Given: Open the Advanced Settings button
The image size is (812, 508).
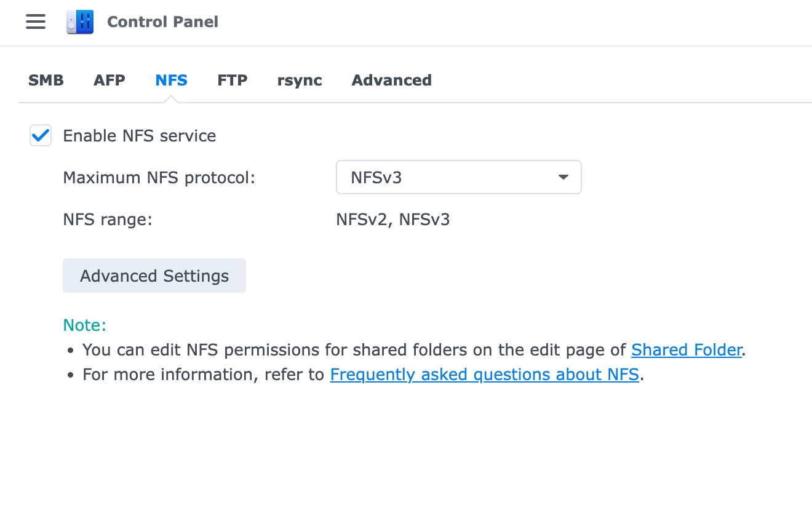Looking at the screenshot, I should point(154,276).
